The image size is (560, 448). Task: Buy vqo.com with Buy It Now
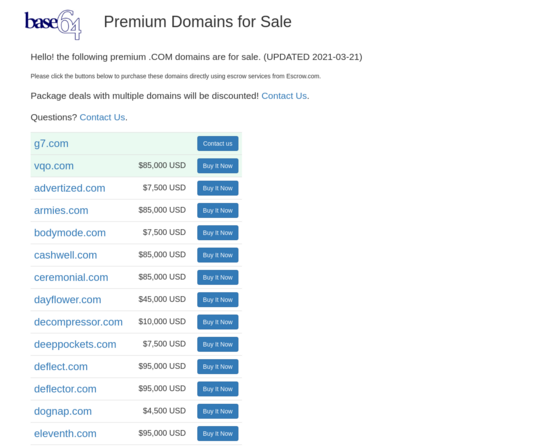tap(218, 166)
